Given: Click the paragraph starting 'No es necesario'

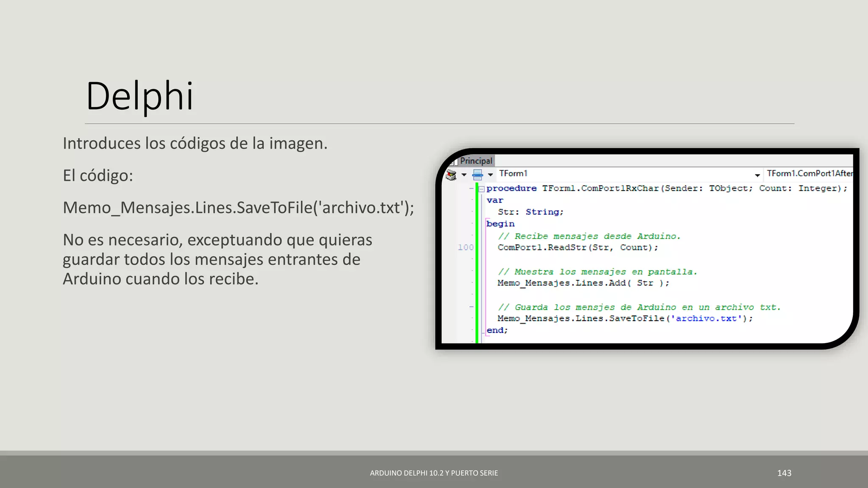Looking at the screenshot, I should tap(217, 259).
